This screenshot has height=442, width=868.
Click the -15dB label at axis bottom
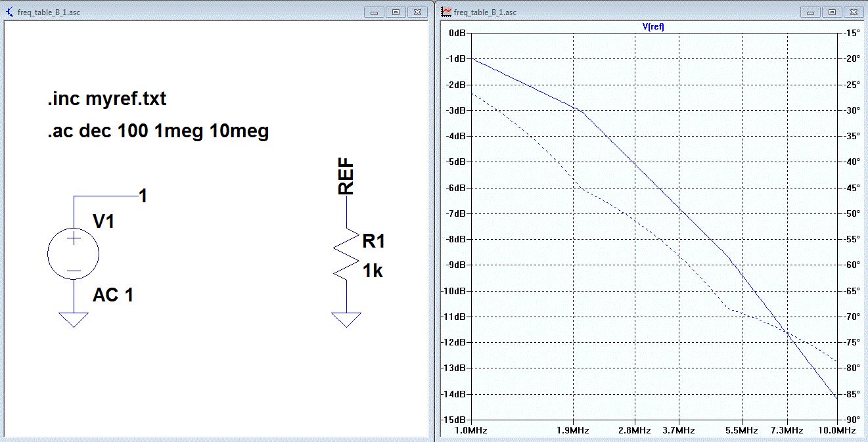[x=454, y=420]
